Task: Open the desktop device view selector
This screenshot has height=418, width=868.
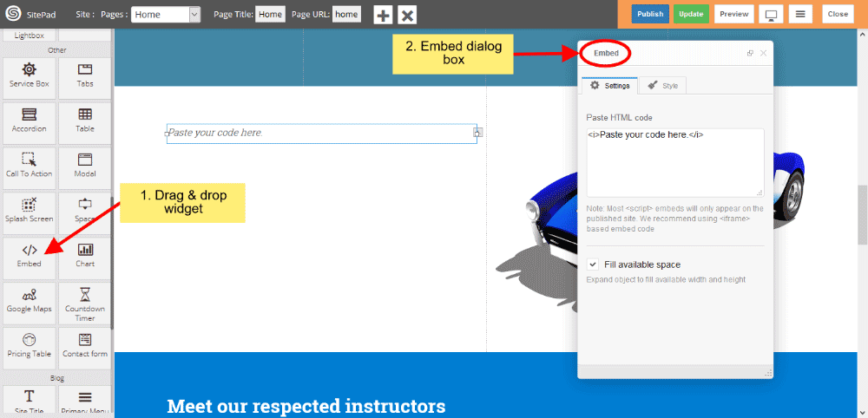Action: click(770, 15)
